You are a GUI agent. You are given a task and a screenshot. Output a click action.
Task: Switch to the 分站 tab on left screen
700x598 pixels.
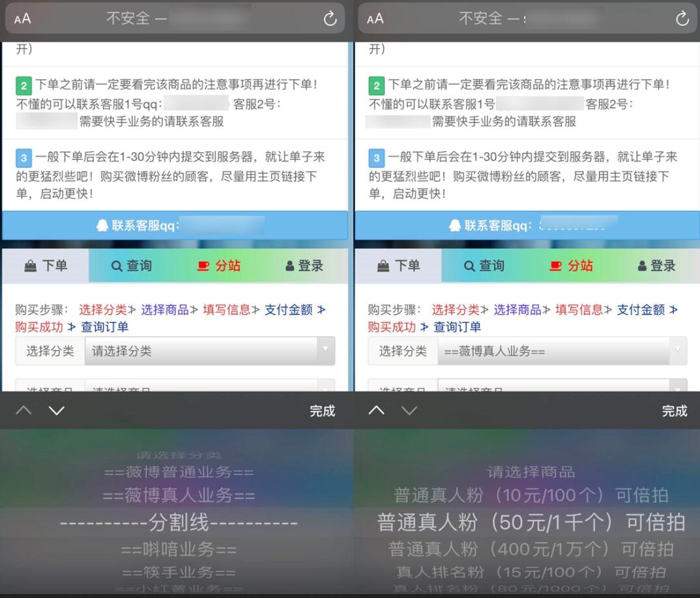(x=219, y=266)
